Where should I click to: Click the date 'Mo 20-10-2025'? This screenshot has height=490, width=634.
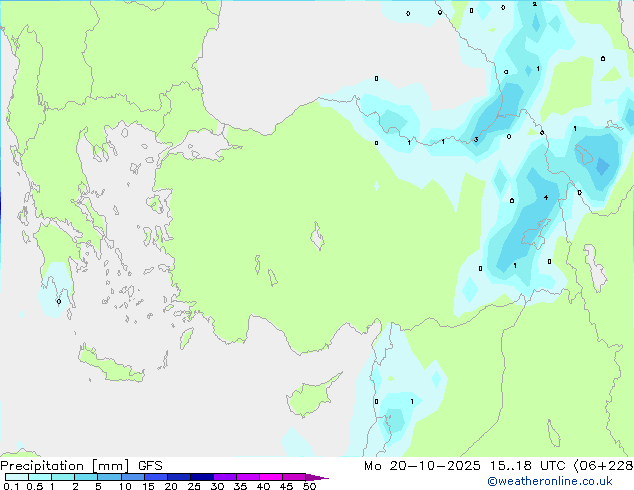click(x=422, y=466)
